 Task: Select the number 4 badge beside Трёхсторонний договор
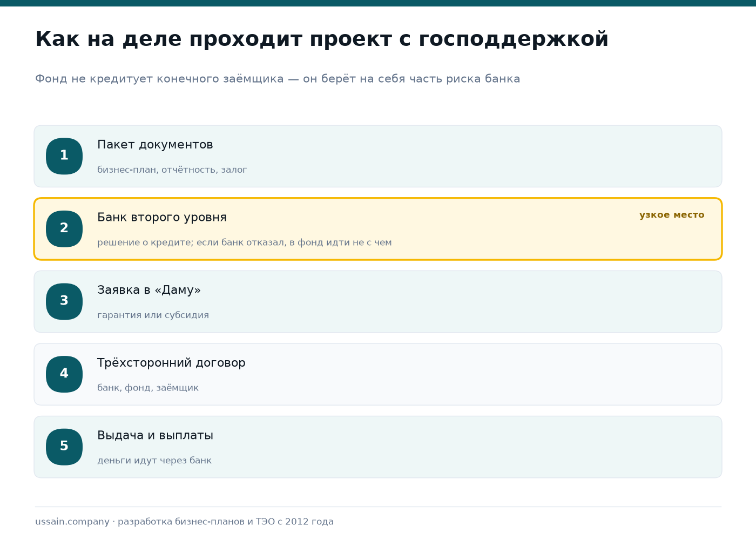click(64, 374)
